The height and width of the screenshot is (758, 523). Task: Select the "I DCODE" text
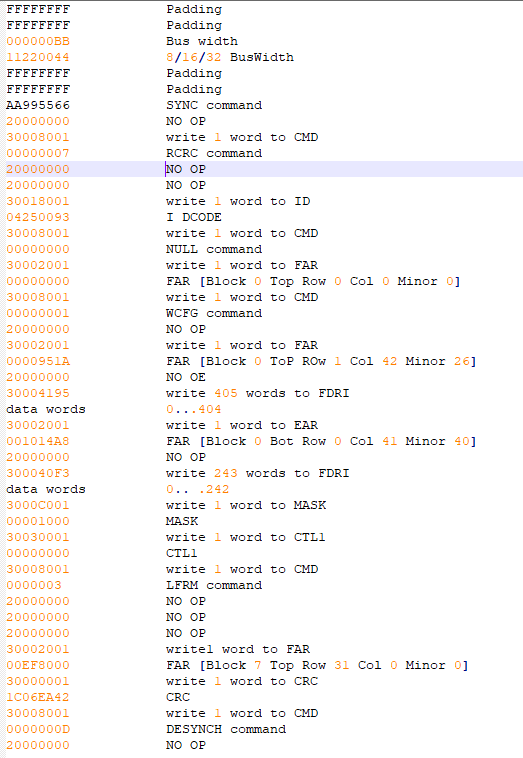click(x=194, y=217)
